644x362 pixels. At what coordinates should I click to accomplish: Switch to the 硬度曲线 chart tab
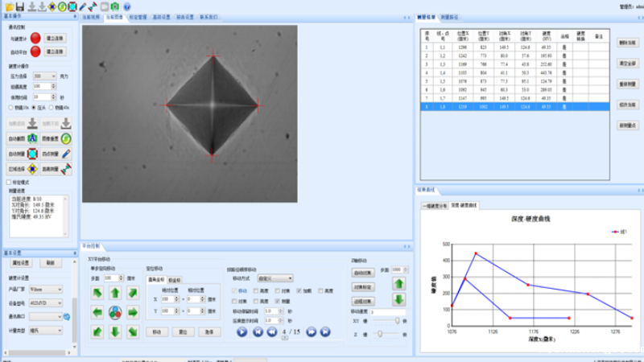(x=463, y=205)
